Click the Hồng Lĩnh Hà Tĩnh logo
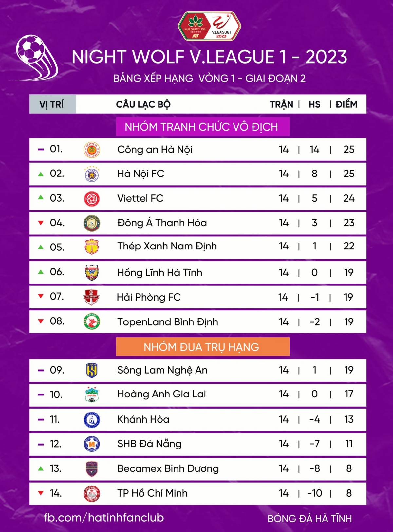This screenshot has width=393, height=532. 92,272
